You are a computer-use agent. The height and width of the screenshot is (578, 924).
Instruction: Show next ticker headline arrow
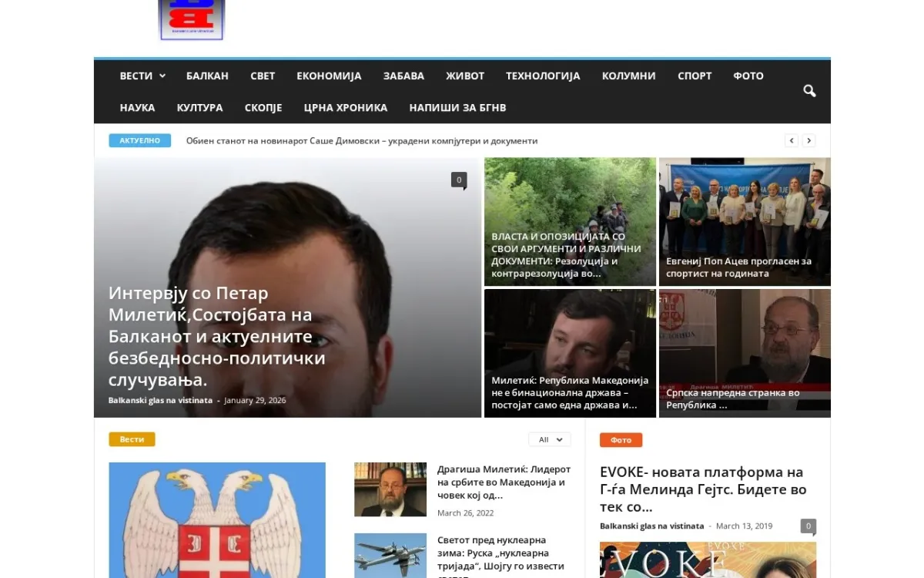coord(808,140)
